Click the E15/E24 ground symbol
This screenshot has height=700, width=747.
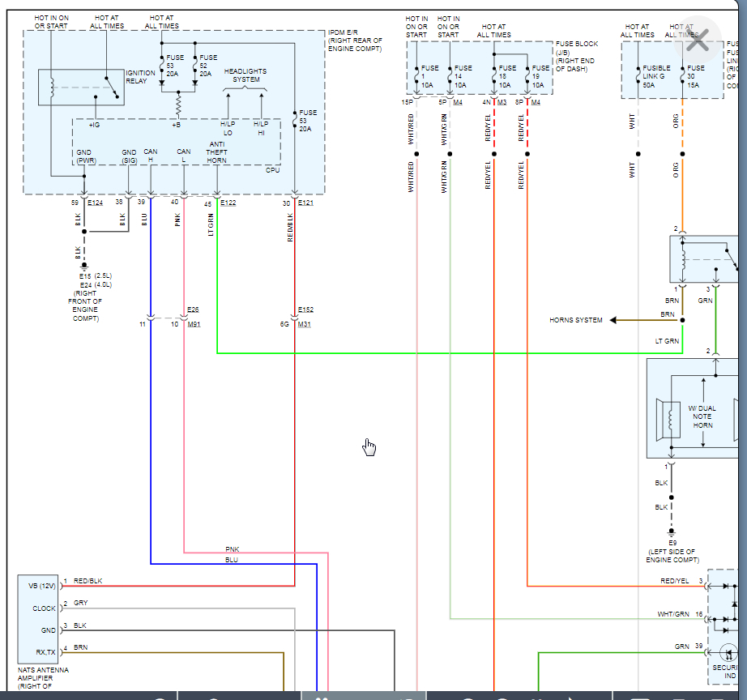pos(84,267)
